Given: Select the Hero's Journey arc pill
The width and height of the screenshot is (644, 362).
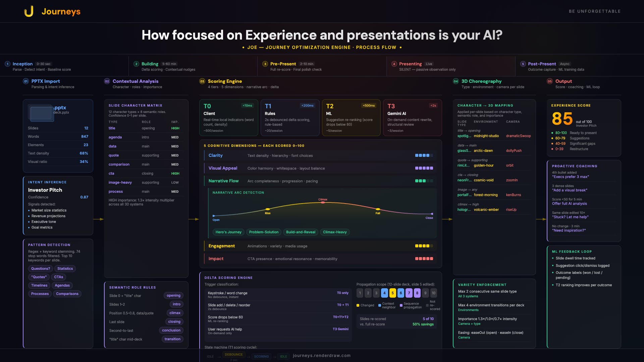Looking at the screenshot, I should coord(228,232).
